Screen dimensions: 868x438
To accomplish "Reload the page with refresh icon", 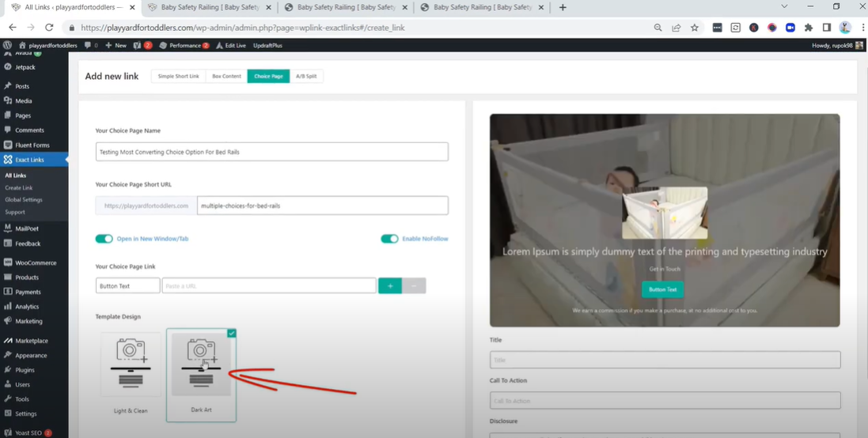I will (49, 28).
